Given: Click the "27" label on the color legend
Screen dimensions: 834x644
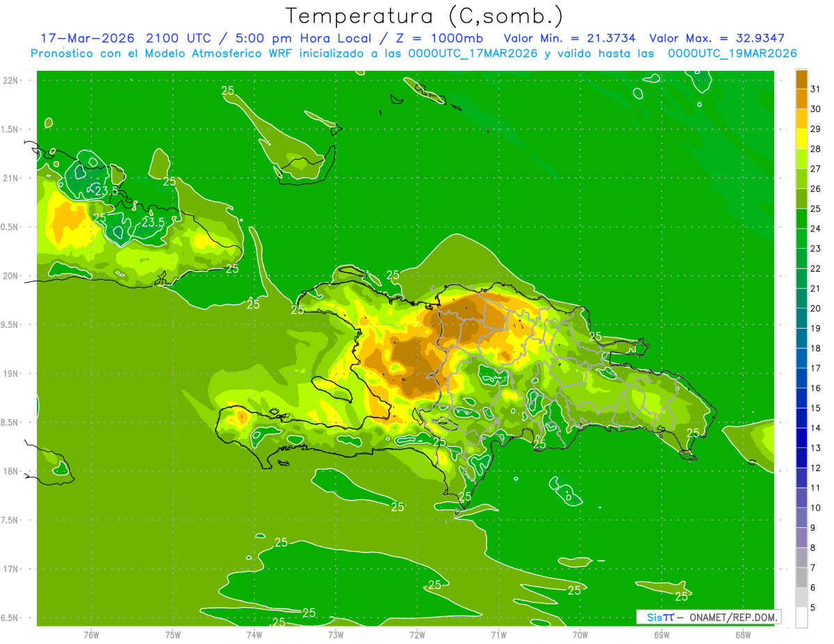Looking at the screenshot, I should point(816,169).
